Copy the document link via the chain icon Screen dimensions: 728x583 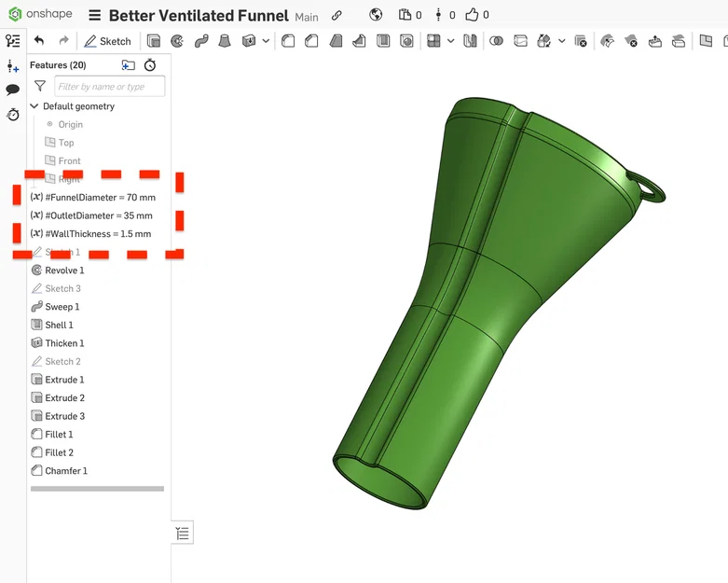(x=337, y=15)
